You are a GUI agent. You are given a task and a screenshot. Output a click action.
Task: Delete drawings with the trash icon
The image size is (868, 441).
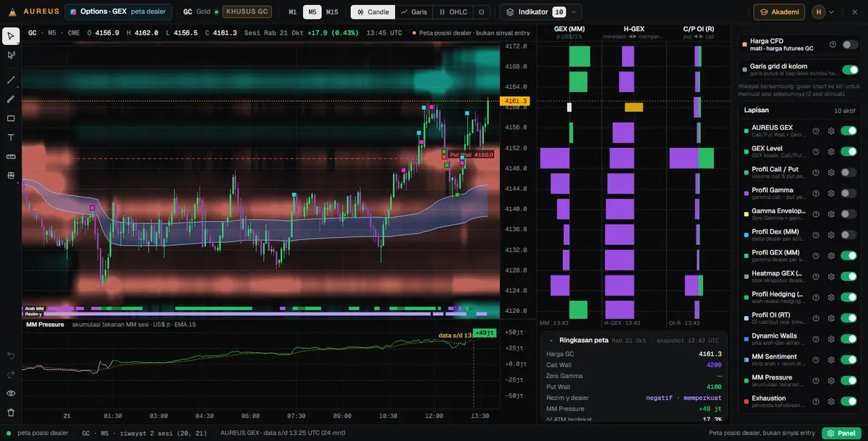(11, 413)
